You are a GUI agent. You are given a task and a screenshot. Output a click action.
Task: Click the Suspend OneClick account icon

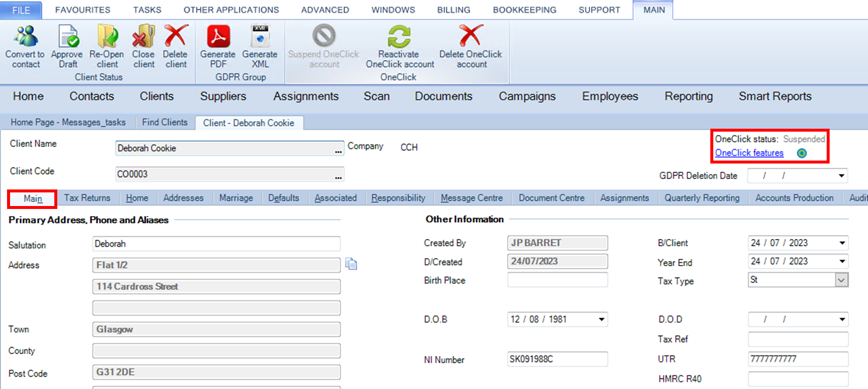[324, 37]
